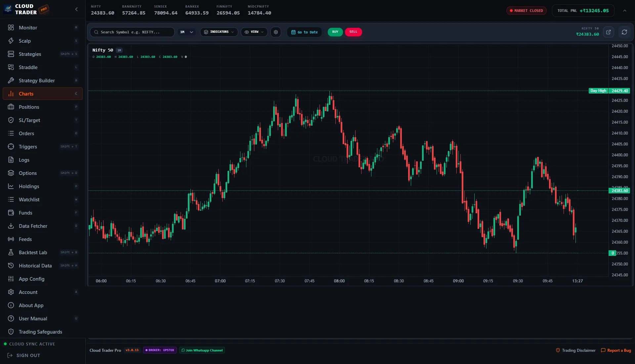Click the Positions briefcase icon

coord(11,107)
